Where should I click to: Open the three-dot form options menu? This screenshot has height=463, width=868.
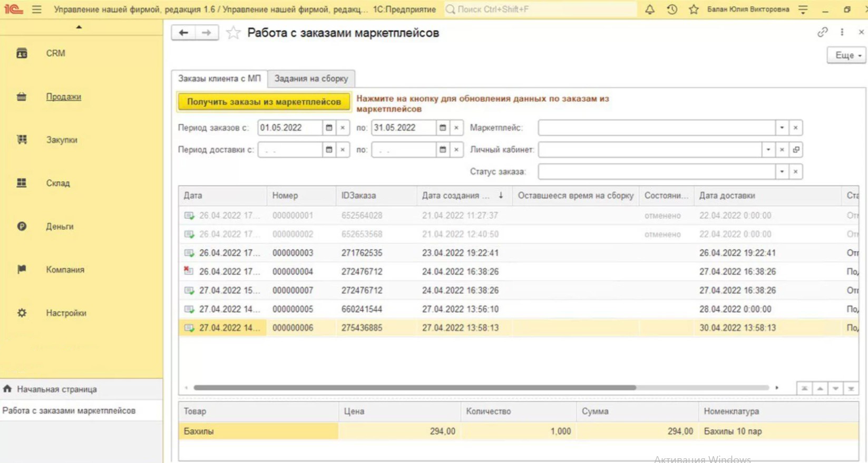(x=842, y=32)
